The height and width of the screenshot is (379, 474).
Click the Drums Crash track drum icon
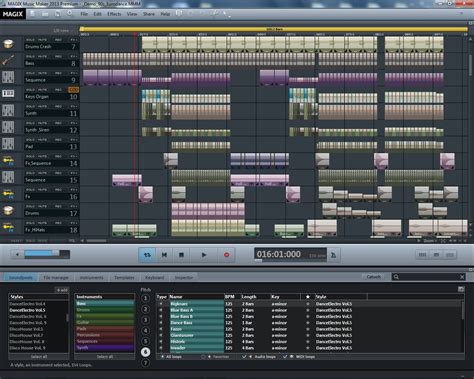[x=8, y=44]
